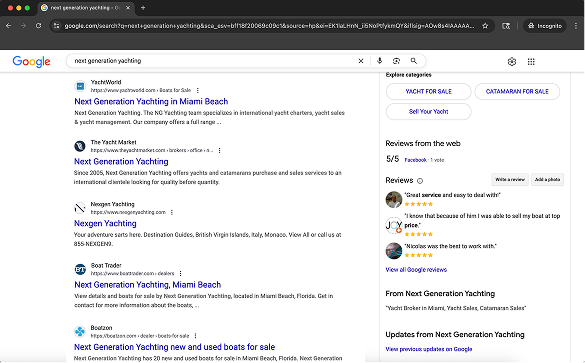
Task: Open new tab with plus button
Action: click(143, 8)
